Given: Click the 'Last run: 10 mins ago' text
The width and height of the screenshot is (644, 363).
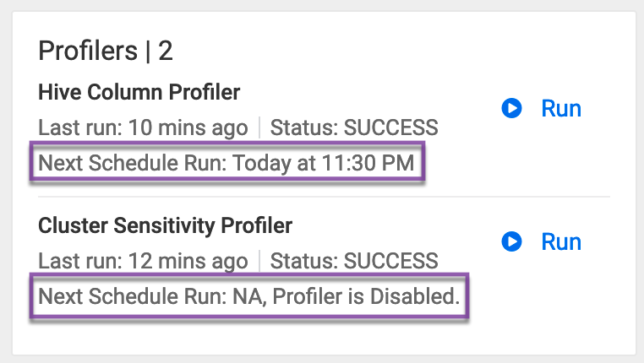Looking at the screenshot, I should [x=143, y=128].
